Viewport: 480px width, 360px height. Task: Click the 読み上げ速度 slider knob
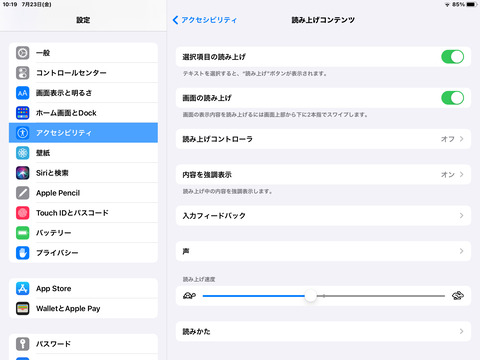[x=310, y=296]
